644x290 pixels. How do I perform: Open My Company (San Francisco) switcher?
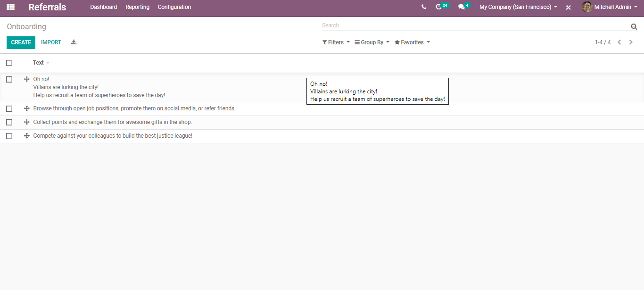pyautogui.click(x=518, y=7)
